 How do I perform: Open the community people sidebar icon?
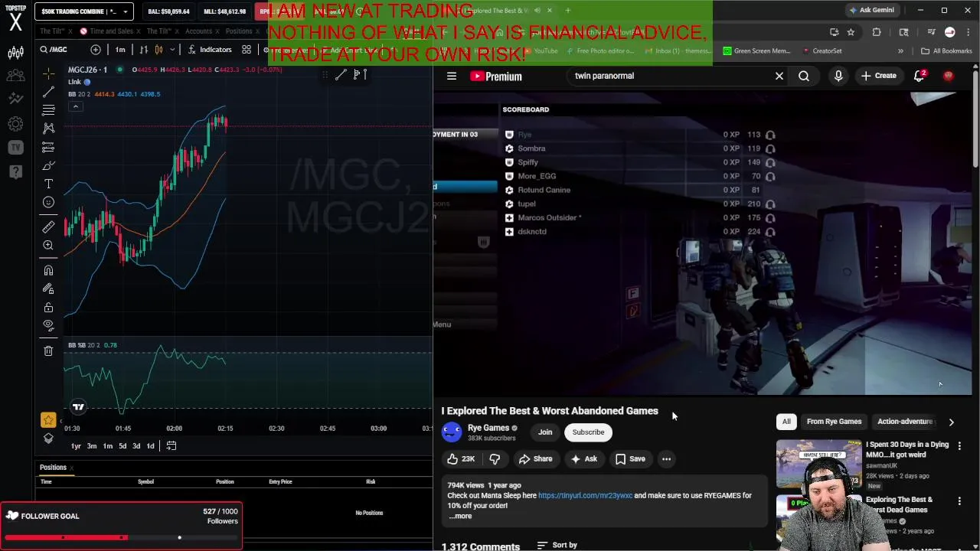click(x=15, y=76)
